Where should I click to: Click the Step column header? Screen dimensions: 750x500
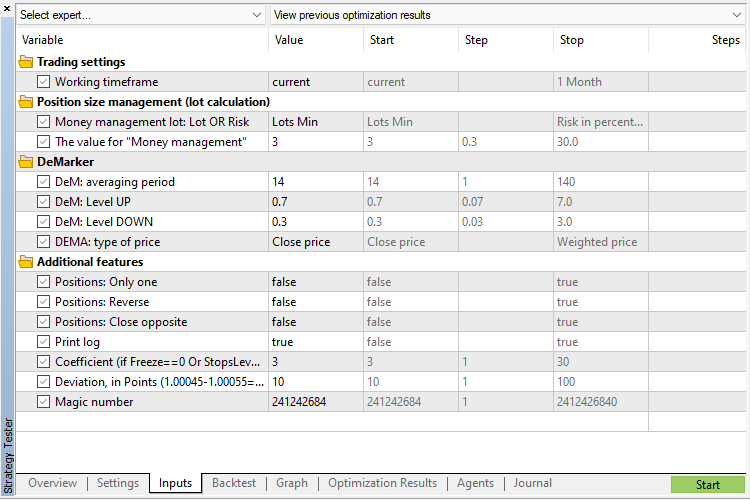pos(506,40)
